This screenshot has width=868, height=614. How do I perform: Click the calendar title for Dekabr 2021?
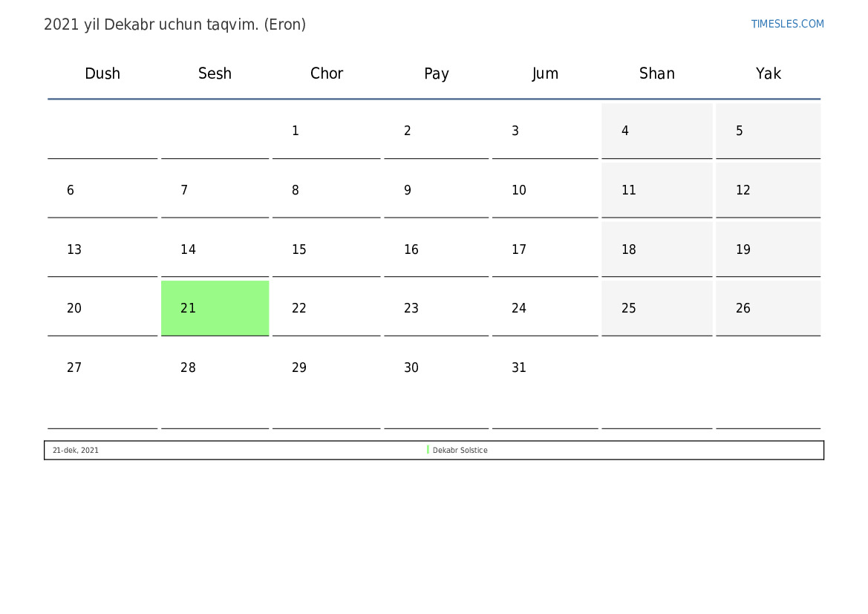[x=174, y=25]
